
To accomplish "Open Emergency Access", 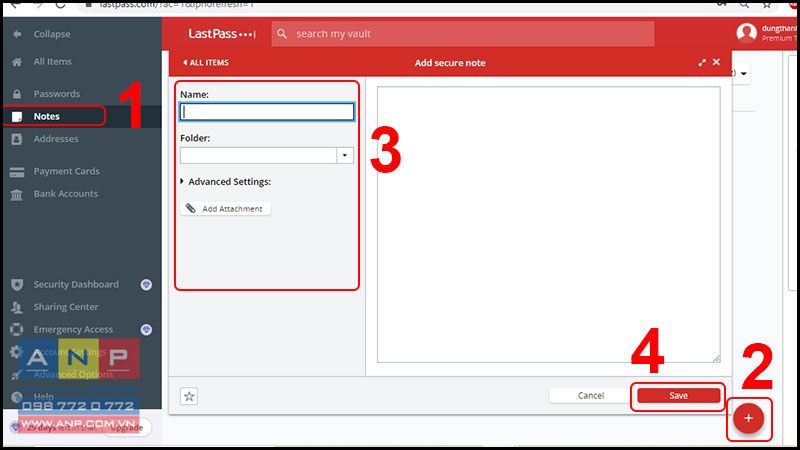I will [x=73, y=330].
